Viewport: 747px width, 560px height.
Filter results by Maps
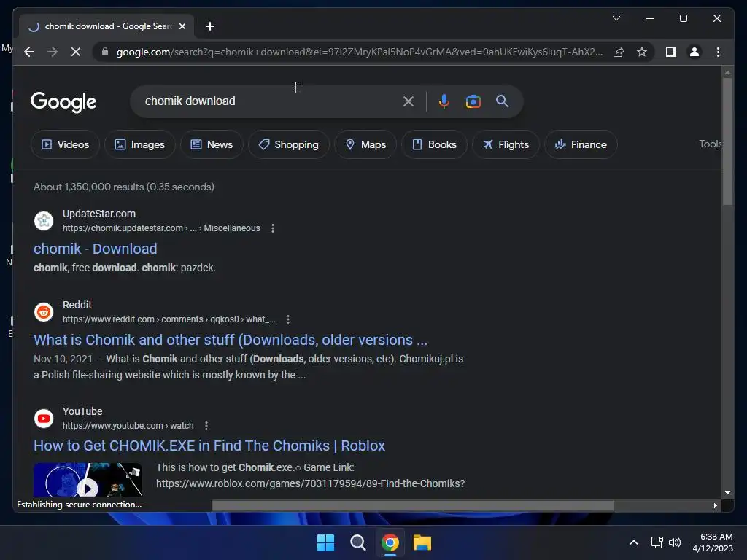[365, 144]
